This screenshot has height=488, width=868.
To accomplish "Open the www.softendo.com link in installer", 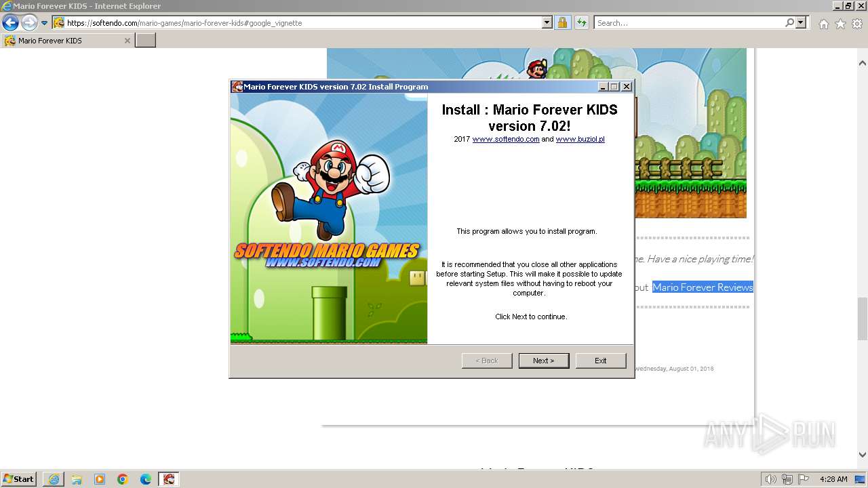I will 506,139.
